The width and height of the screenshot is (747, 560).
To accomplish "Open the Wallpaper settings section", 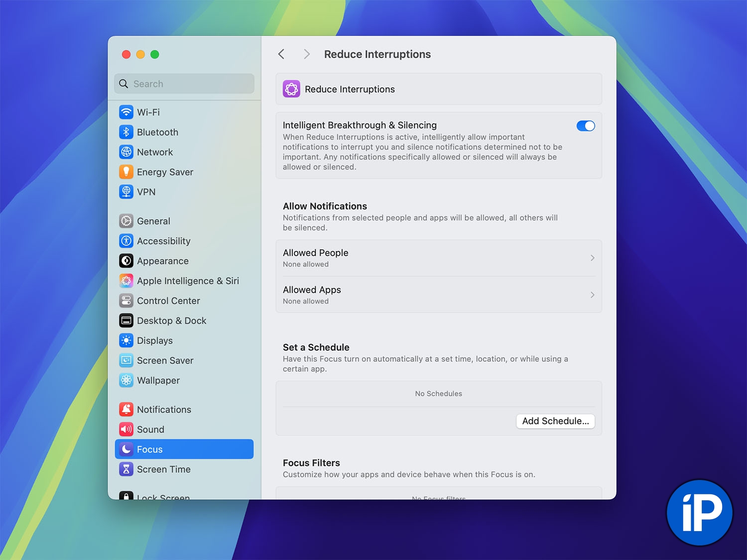I will [158, 380].
